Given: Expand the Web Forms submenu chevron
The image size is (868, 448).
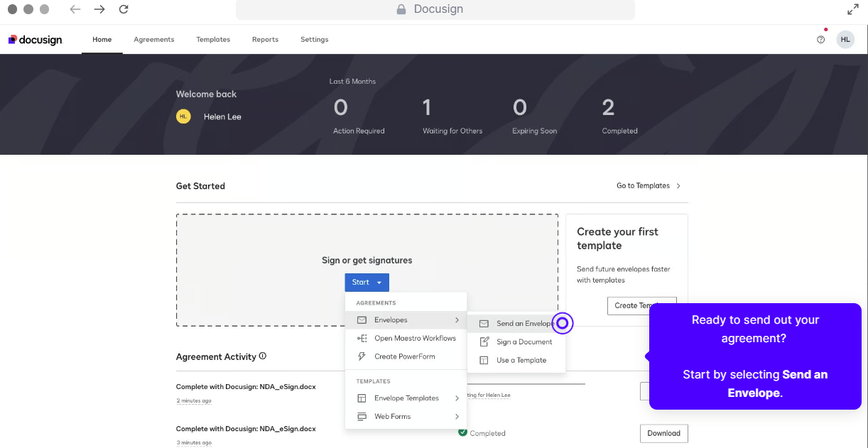Looking at the screenshot, I should click(x=457, y=417).
